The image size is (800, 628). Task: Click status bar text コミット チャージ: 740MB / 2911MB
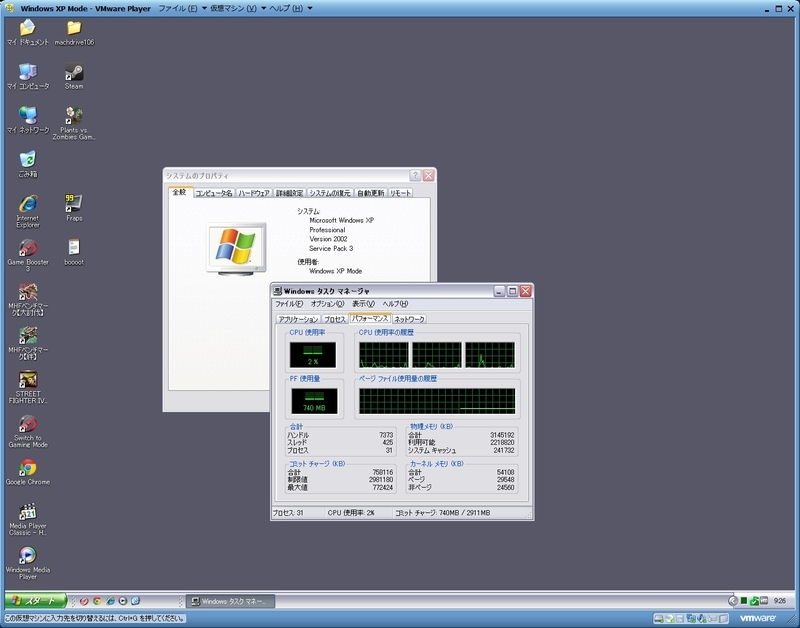point(443,513)
